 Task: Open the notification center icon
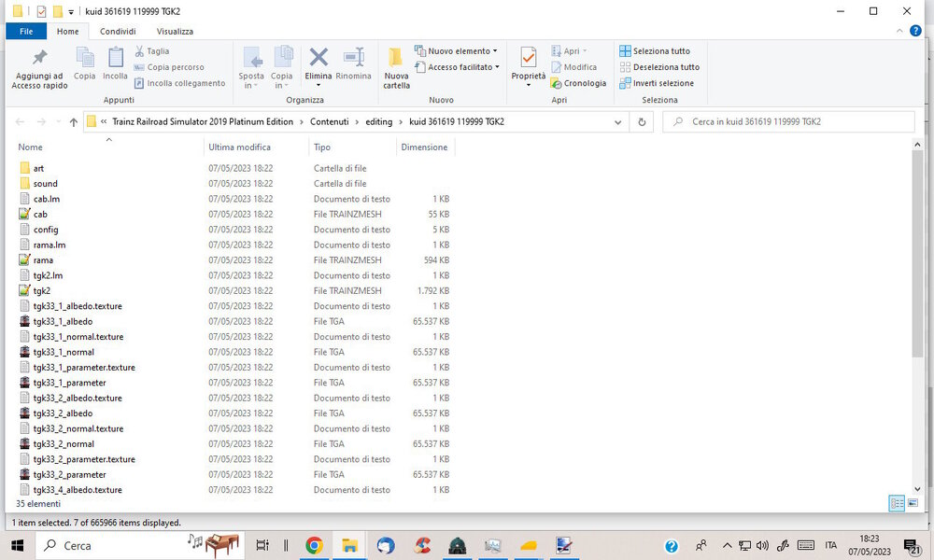[911, 546]
